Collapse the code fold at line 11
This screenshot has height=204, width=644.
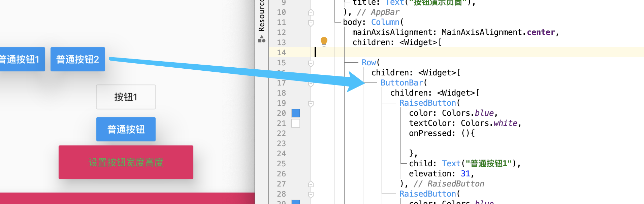(x=311, y=23)
